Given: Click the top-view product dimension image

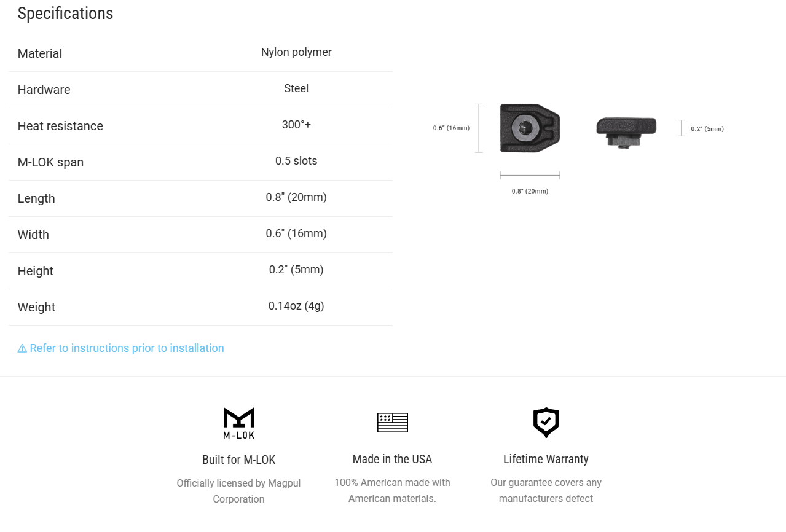Looking at the screenshot, I should [530, 128].
